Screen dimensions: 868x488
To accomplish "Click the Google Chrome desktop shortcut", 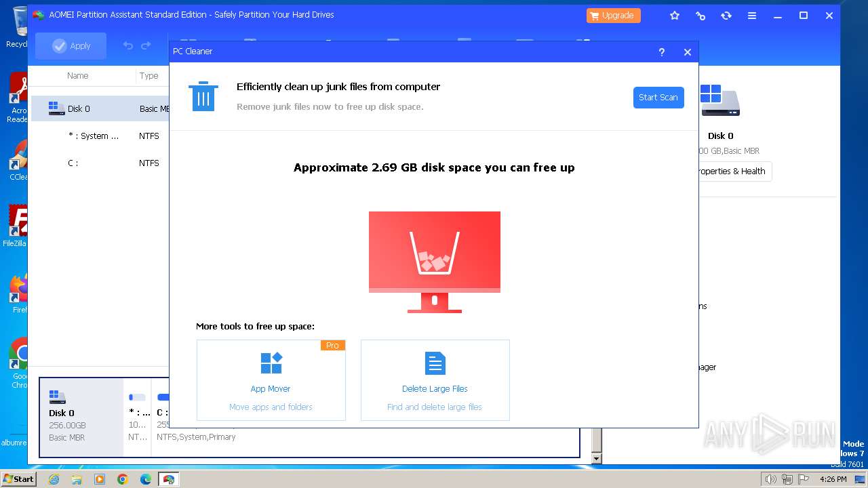I will click(19, 363).
